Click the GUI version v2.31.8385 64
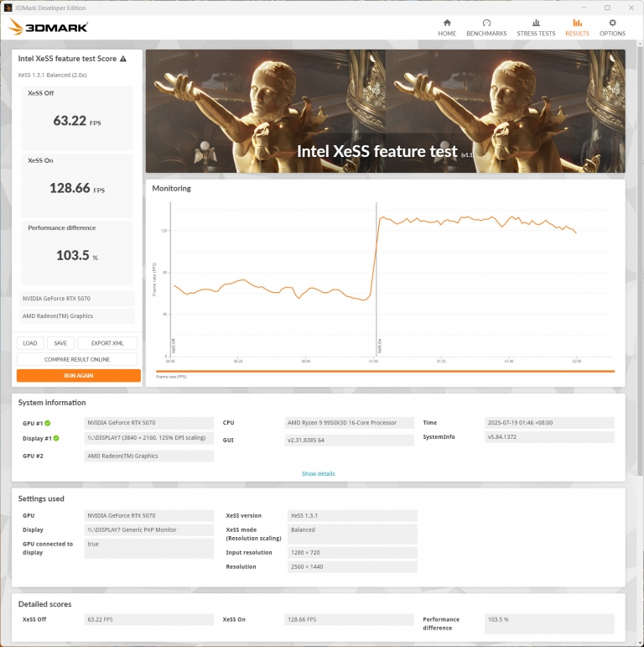Viewport: 644px width, 647px height. 349,441
